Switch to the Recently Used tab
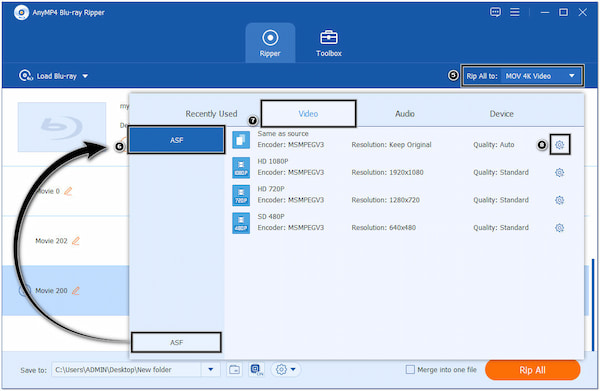Image resolution: width=600 pixels, height=391 pixels. [211, 114]
